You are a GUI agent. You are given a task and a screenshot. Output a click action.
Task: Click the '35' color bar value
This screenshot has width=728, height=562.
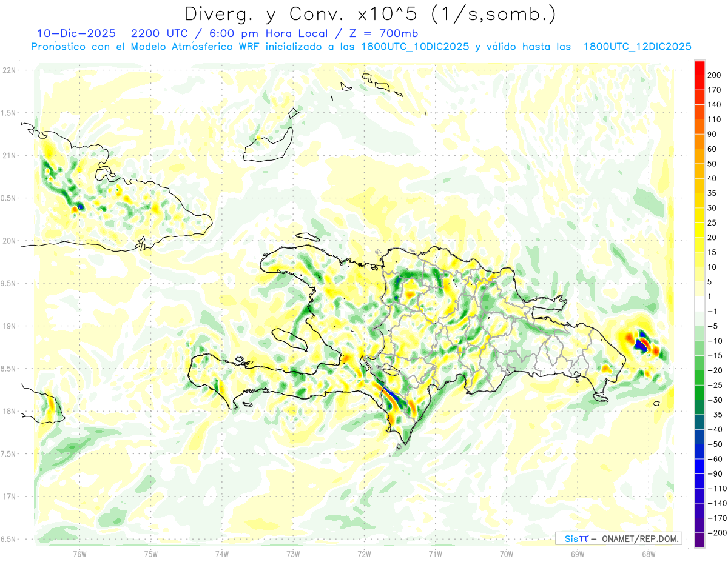[713, 193]
